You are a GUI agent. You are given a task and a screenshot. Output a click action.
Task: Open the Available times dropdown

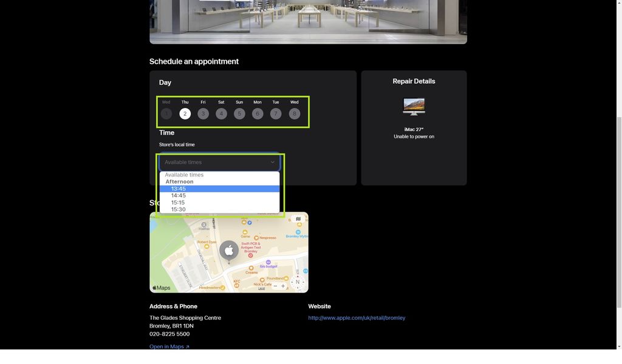click(220, 163)
